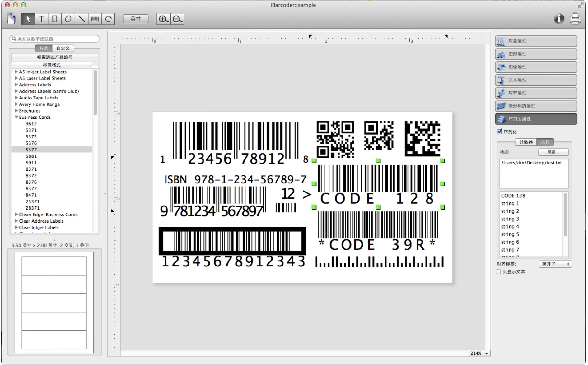Uncheck the 序列化 checkbox
588x365 pixels.
tap(499, 132)
